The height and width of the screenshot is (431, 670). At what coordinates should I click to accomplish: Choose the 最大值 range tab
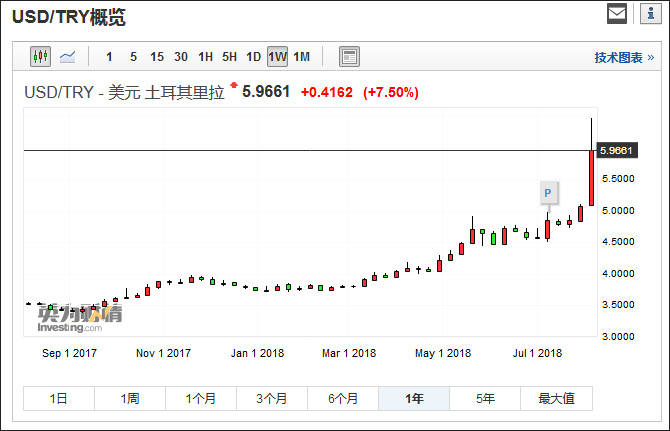[556, 399]
